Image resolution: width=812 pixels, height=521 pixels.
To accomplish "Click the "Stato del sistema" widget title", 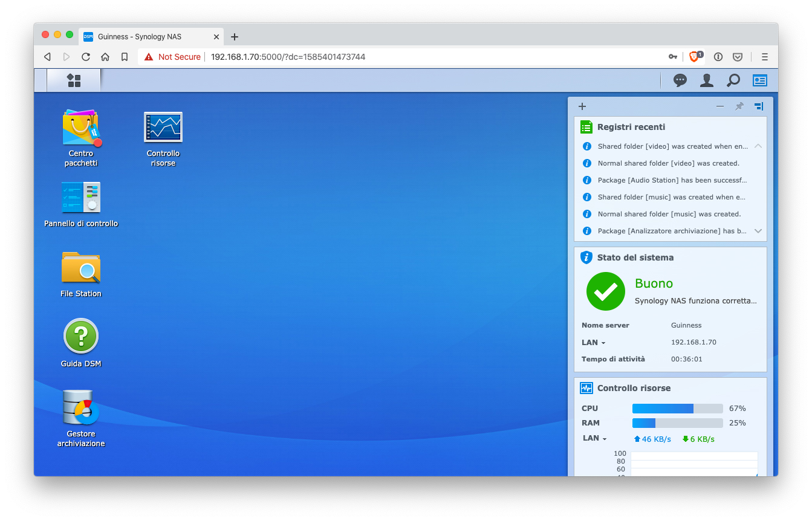I will click(x=635, y=257).
